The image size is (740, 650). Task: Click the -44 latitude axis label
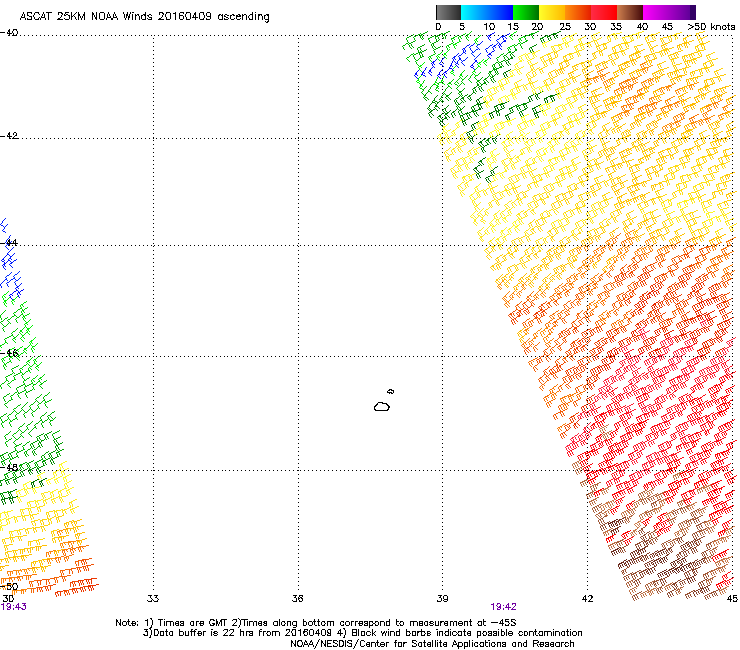(x=9, y=243)
